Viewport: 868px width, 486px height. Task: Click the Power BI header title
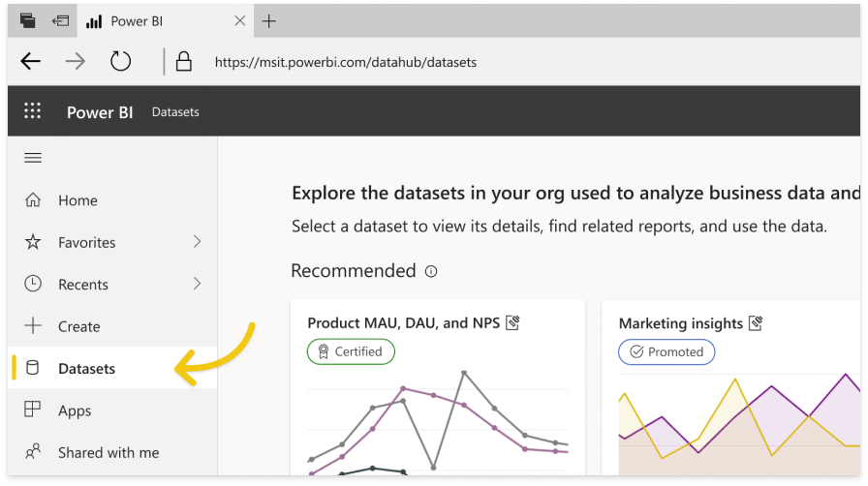[99, 112]
